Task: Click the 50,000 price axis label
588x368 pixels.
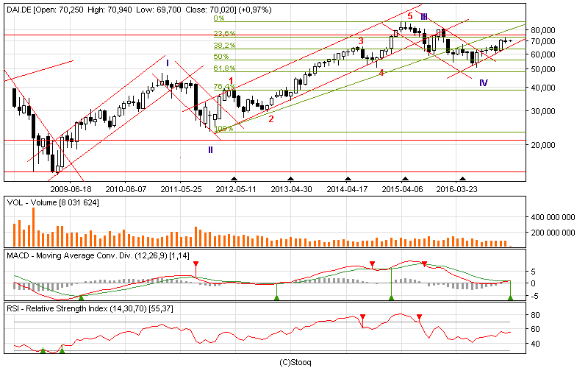Action: (543, 69)
